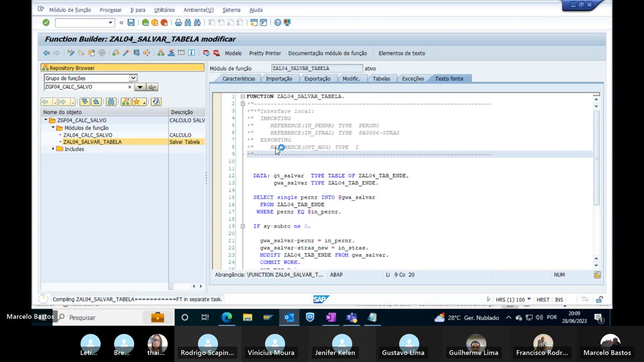Click the green Back icon in top toolbar
The image size is (644, 362).
point(145,23)
